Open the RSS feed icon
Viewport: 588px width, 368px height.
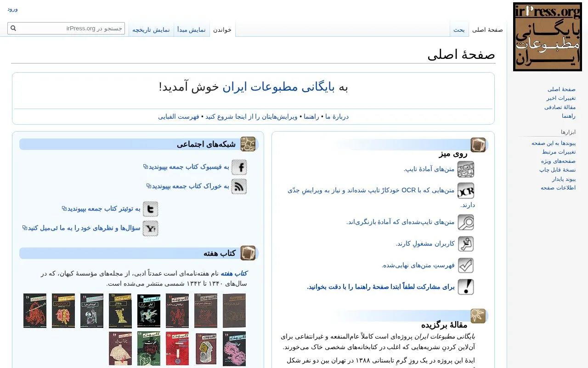(239, 187)
